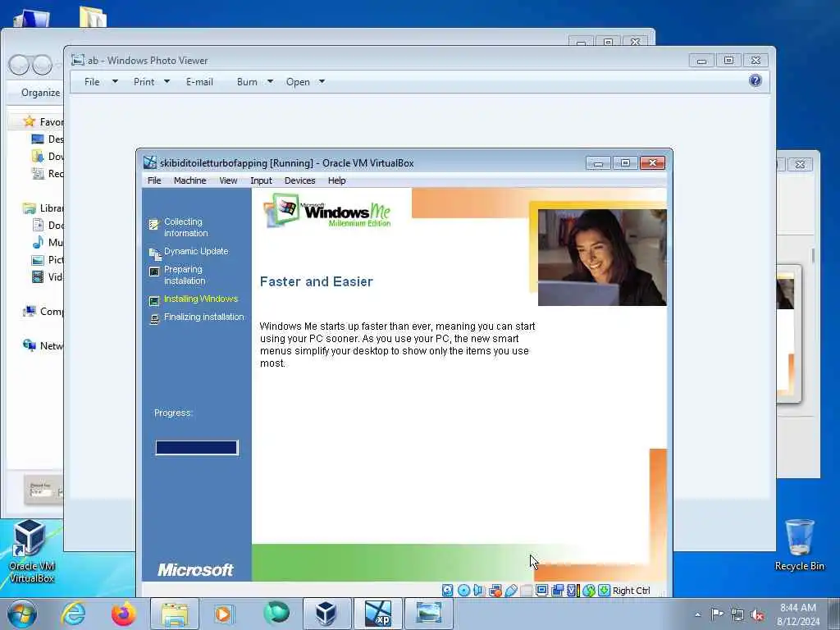Open the Windows Start button

click(22, 614)
